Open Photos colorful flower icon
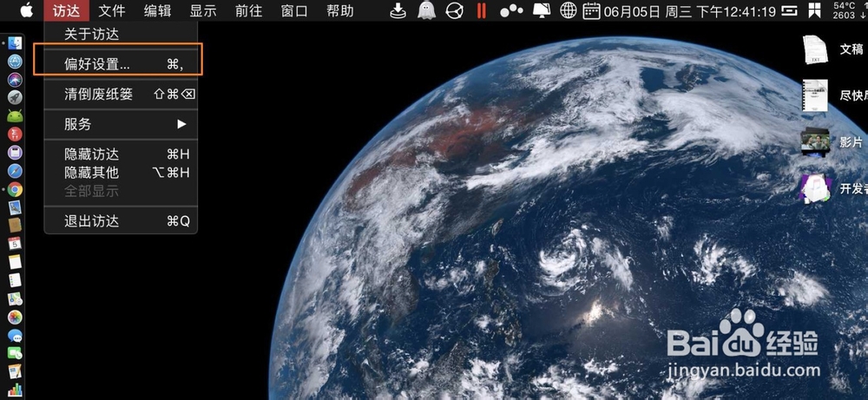The width and height of the screenshot is (868, 400). [15, 317]
